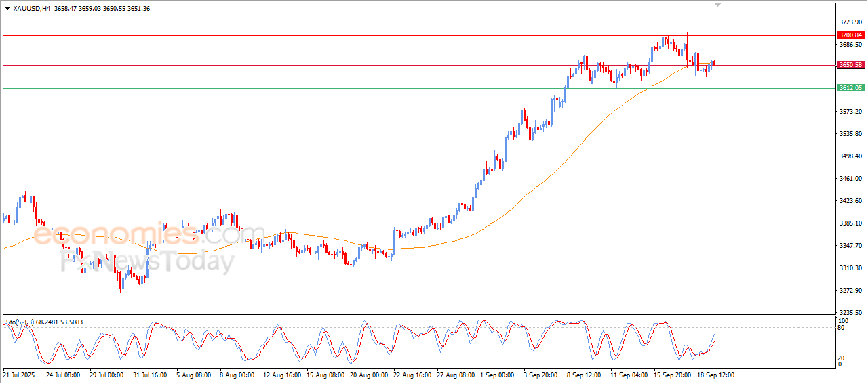Click the 3723.90 price axis value
This screenshot has height=384, width=868.
pyautogui.click(x=850, y=22)
